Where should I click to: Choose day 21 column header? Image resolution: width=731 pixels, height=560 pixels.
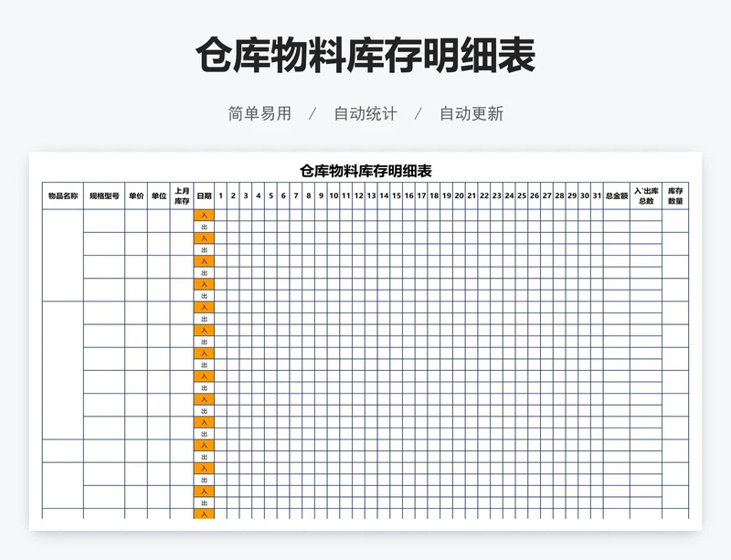[x=471, y=195]
